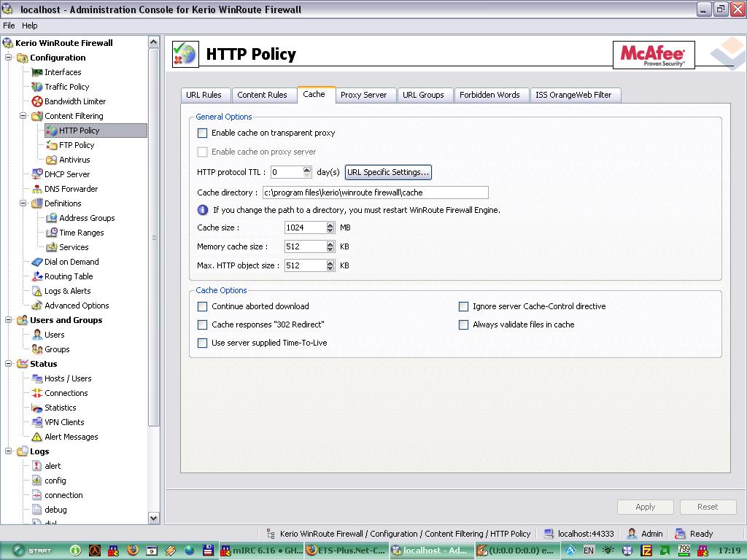Click the URL Specific Settings button

pos(388,173)
